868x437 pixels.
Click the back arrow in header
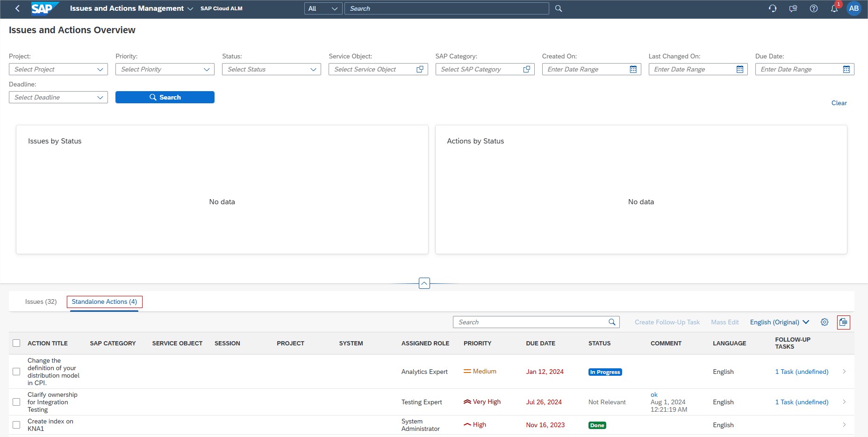(x=17, y=8)
